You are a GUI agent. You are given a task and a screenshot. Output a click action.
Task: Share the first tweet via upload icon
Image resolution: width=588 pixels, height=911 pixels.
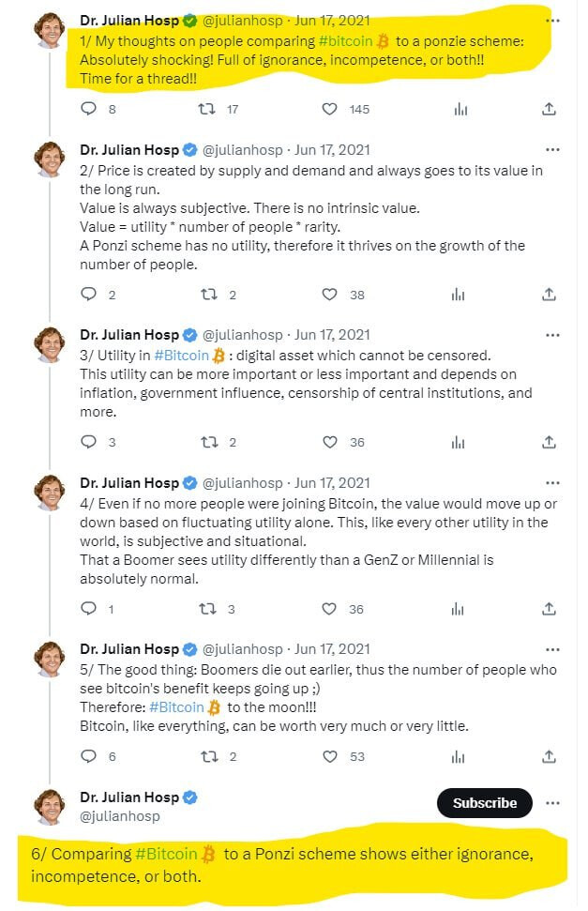click(549, 109)
